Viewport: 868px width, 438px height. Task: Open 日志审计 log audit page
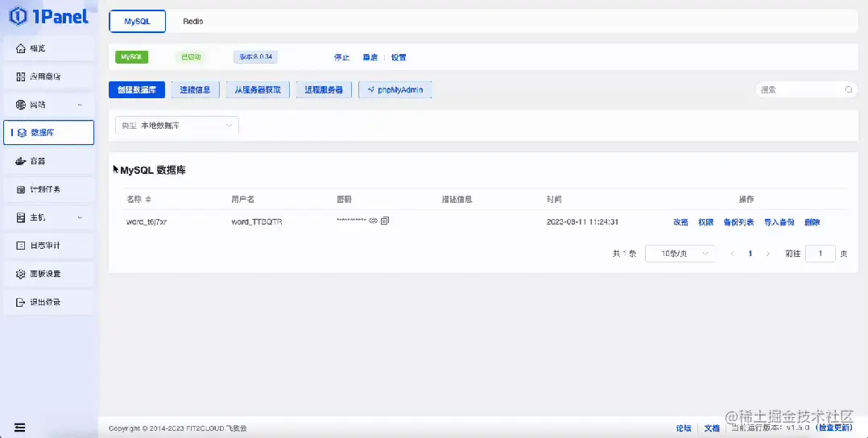48,246
